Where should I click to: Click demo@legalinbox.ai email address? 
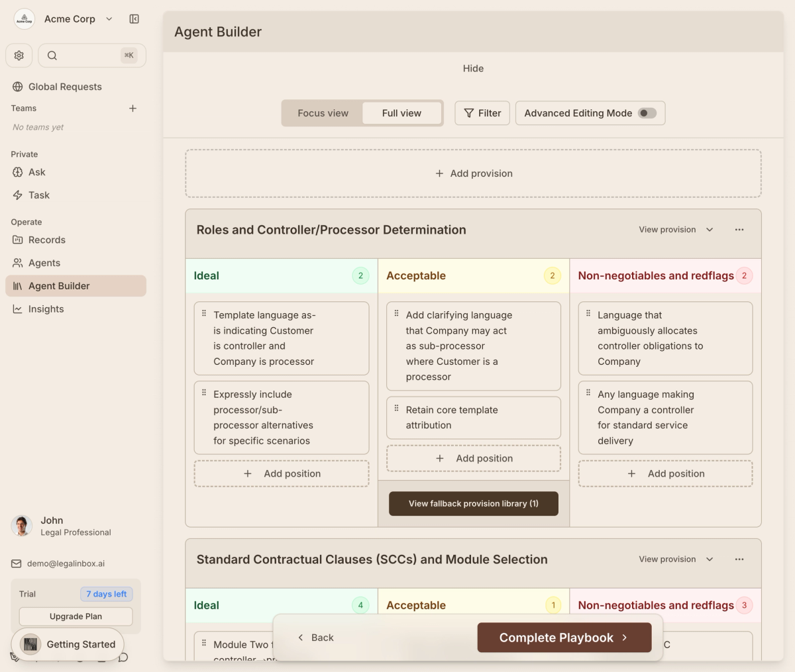tap(66, 564)
